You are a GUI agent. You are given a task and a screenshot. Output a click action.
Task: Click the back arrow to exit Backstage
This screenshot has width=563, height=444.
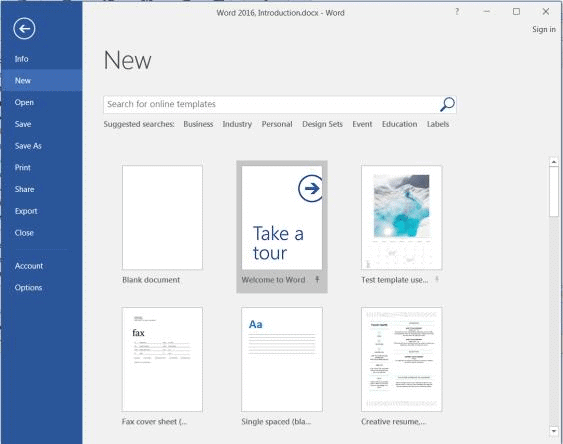click(x=24, y=28)
